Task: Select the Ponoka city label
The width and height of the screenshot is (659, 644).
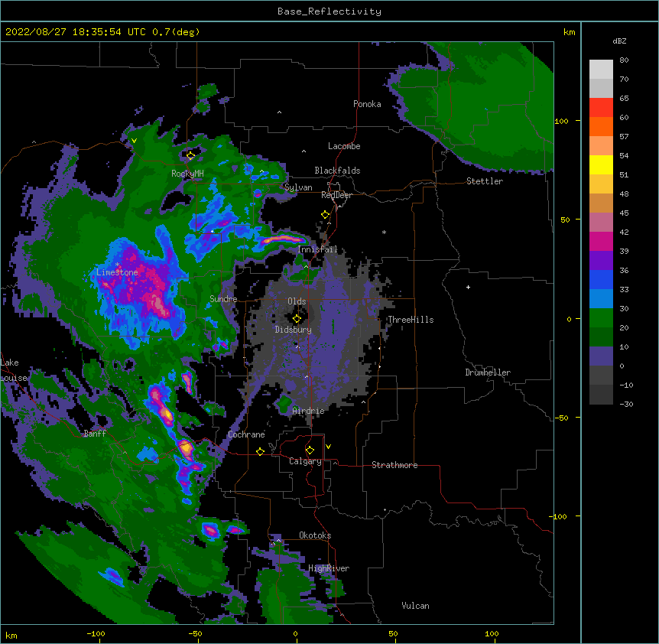Action: [x=367, y=104]
